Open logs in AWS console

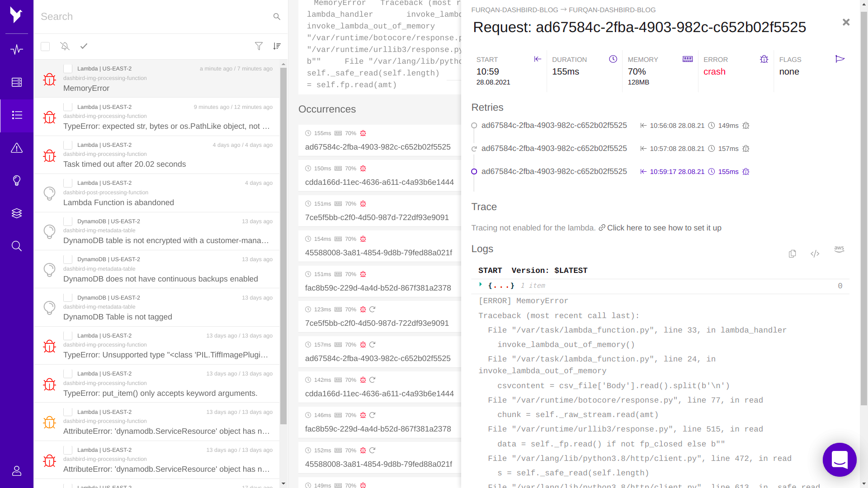pyautogui.click(x=839, y=249)
